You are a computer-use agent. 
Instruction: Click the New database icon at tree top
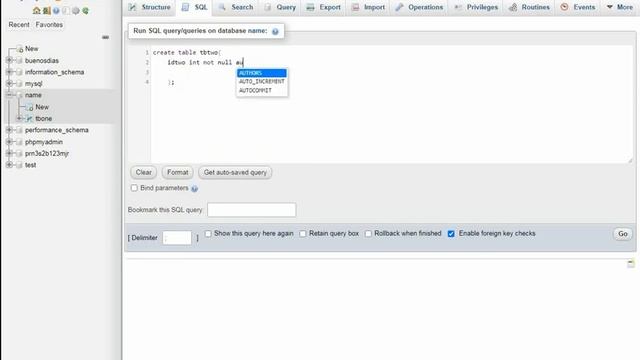tap(19, 49)
